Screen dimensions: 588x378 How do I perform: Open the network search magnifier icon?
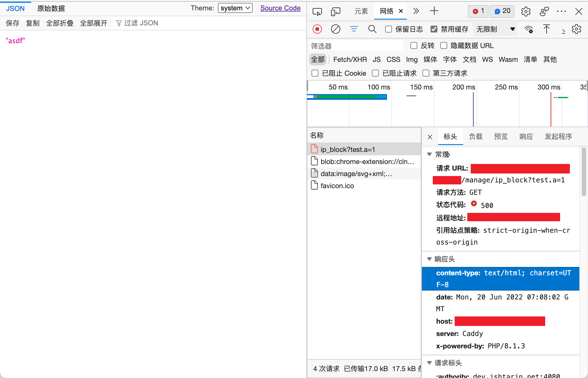tap(372, 29)
